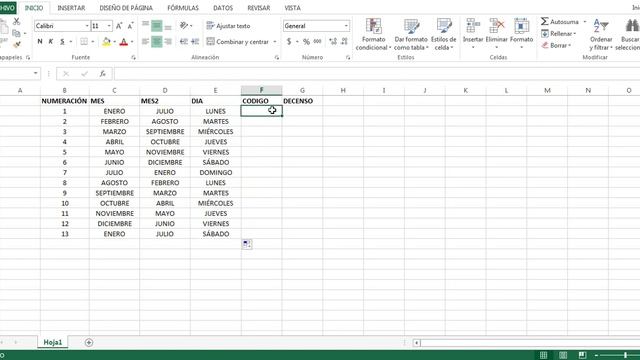Toggle underline (S) formatting

click(62, 42)
